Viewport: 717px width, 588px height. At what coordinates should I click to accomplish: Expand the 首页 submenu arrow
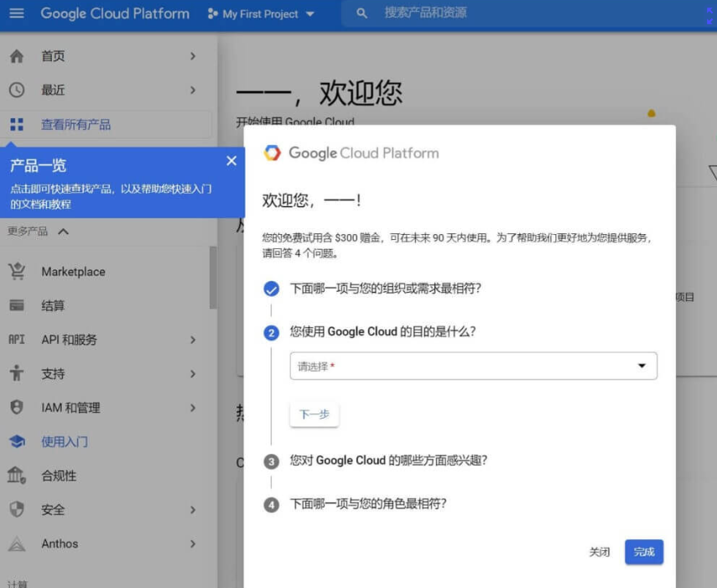193,56
